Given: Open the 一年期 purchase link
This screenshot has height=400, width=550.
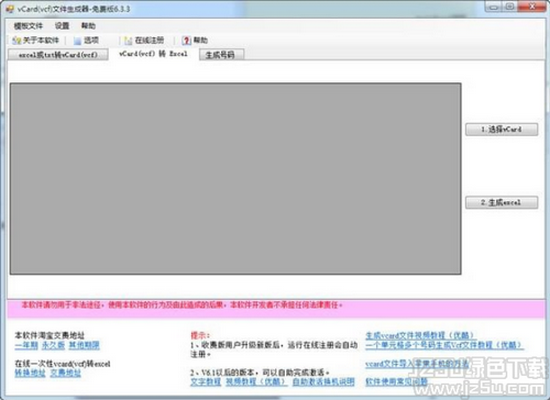Looking at the screenshot, I should [26, 345].
